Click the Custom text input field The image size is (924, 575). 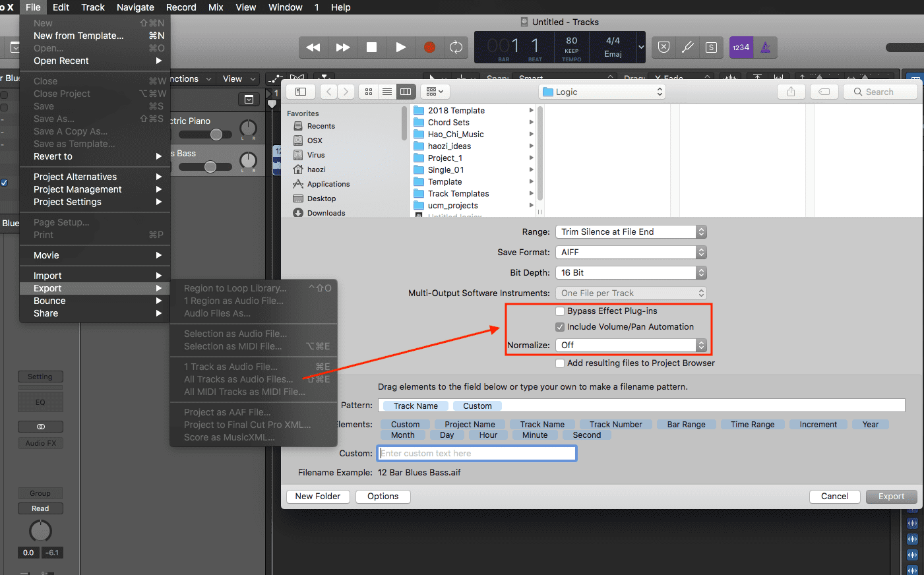477,454
